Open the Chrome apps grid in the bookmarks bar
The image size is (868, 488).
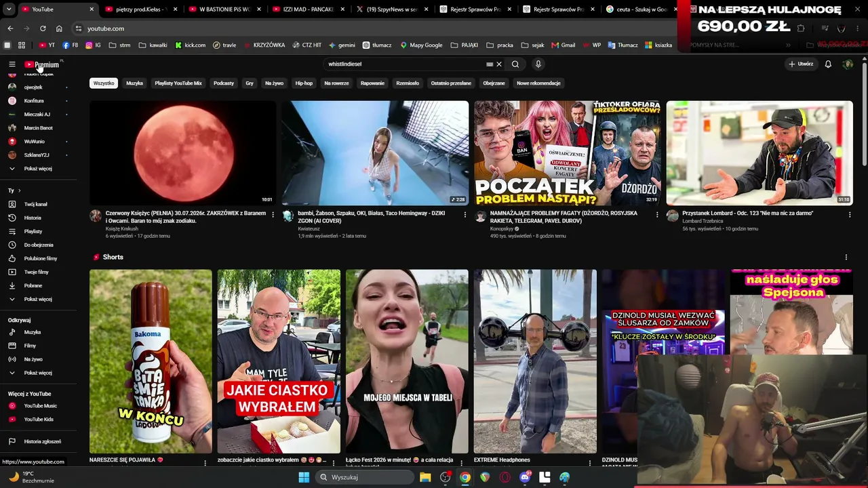pos(22,45)
